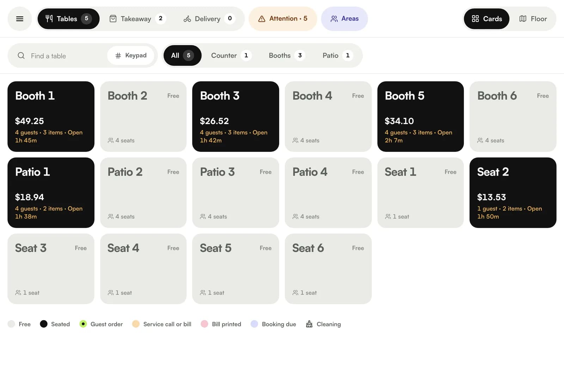The width and height of the screenshot is (564, 392).
Task: Switch to the Delivery tab
Action: tap(209, 19)
